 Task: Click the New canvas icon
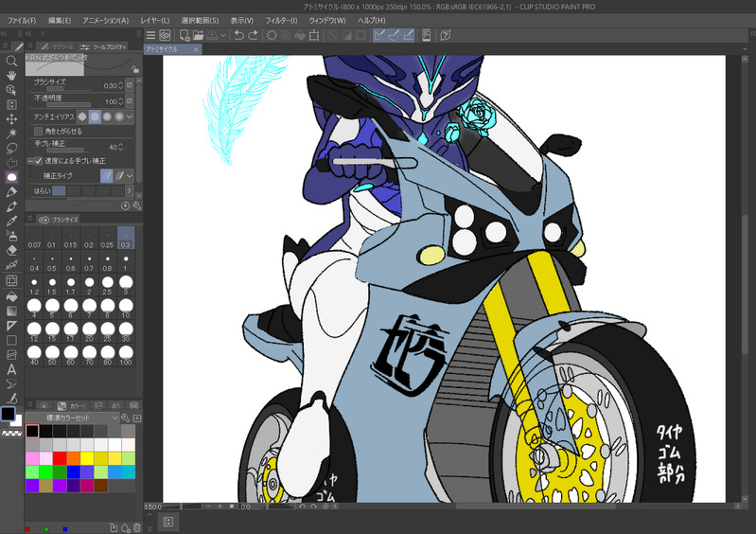tap(185, 35)
